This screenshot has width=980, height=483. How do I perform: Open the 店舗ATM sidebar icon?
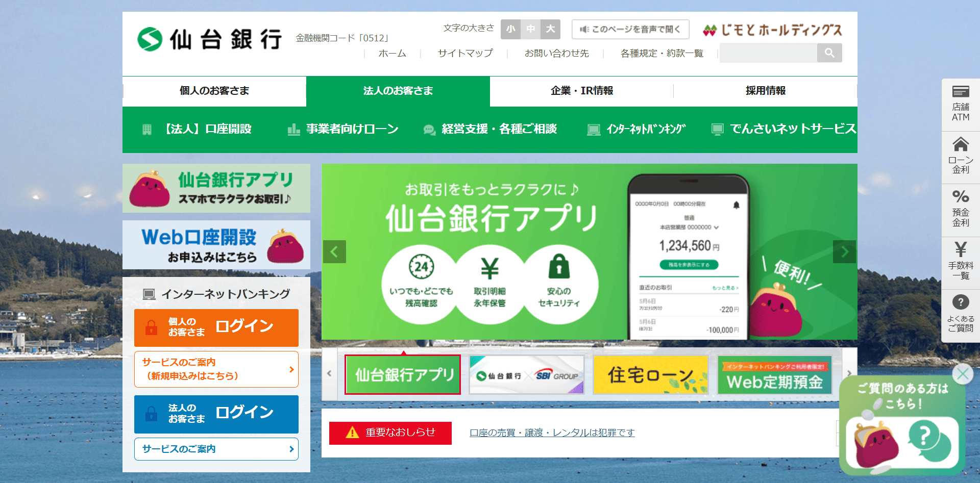click(x=961, y=105)
